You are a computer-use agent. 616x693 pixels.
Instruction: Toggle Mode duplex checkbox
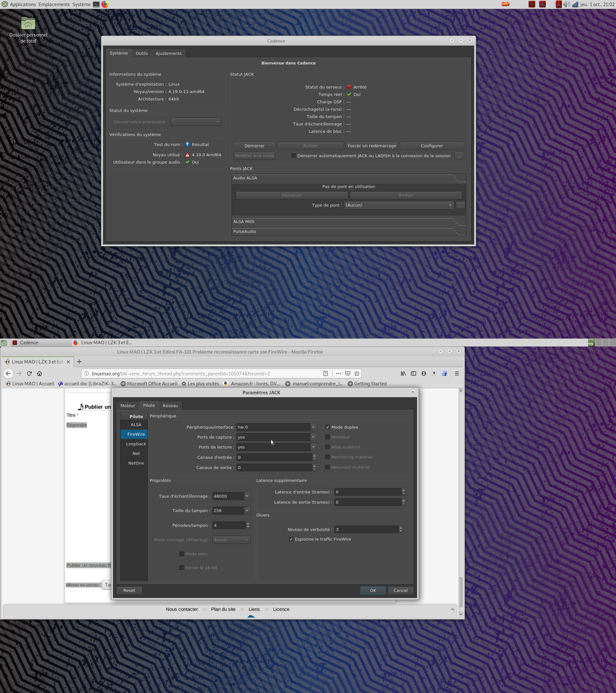coord(328,427)
